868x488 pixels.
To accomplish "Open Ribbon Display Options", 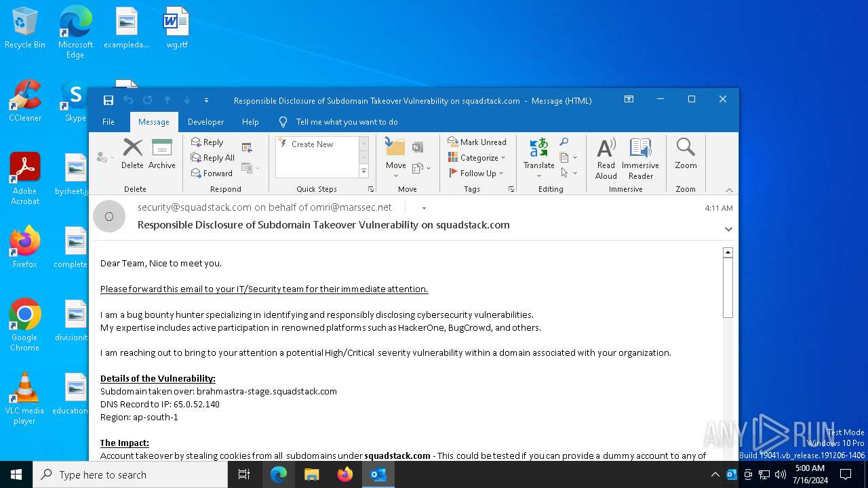I will click(629, 99).
